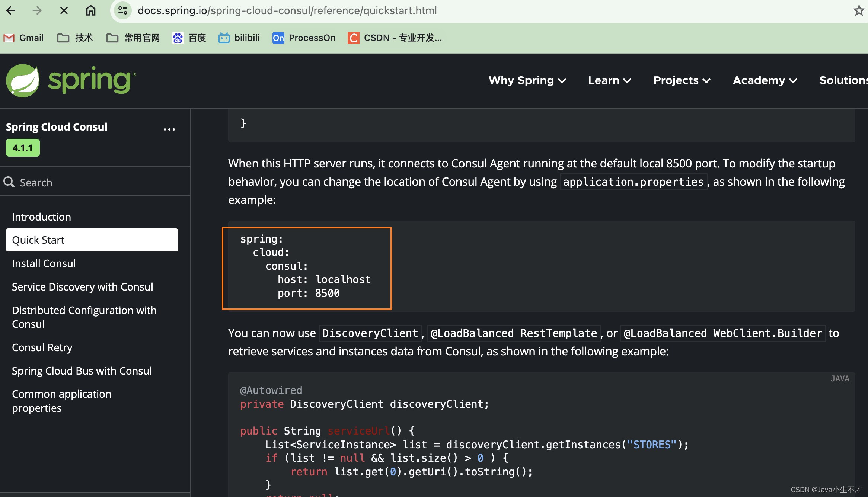Image resolution: width=868 pixels, height=497 pixels.
Task: Select the Quick Start page
Action: pos(92,240)
